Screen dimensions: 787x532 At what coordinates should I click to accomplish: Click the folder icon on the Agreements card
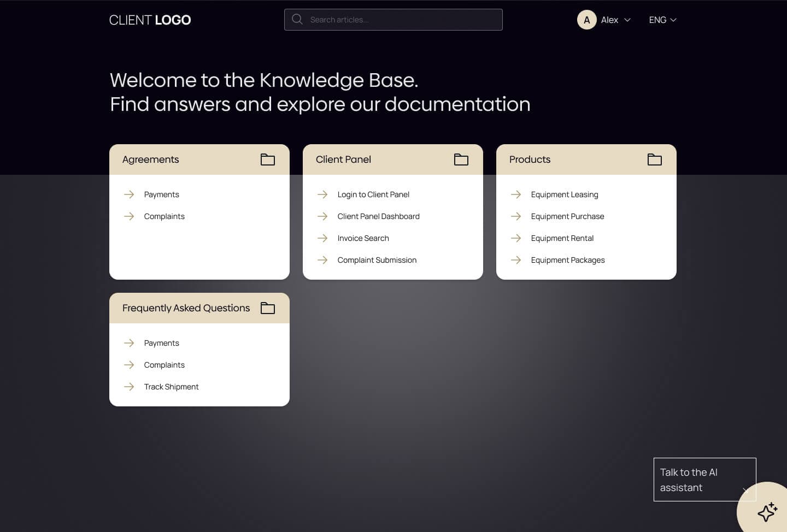click(x=268, y=159)
